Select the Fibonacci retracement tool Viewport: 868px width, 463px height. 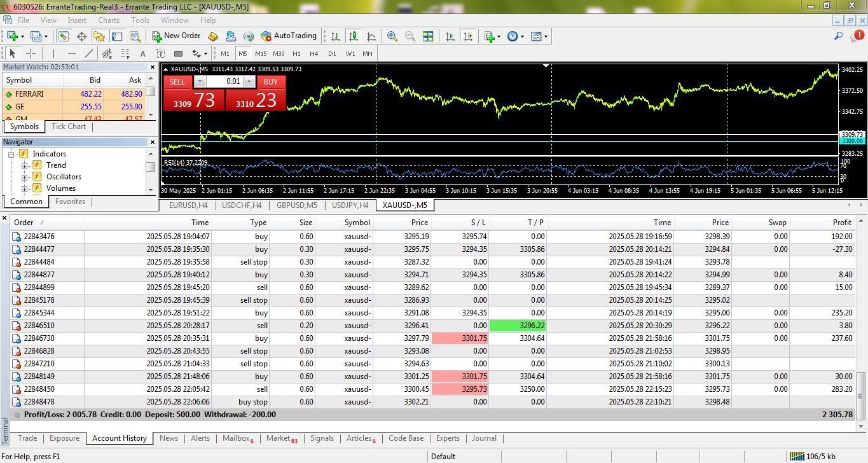pos(125,53)
